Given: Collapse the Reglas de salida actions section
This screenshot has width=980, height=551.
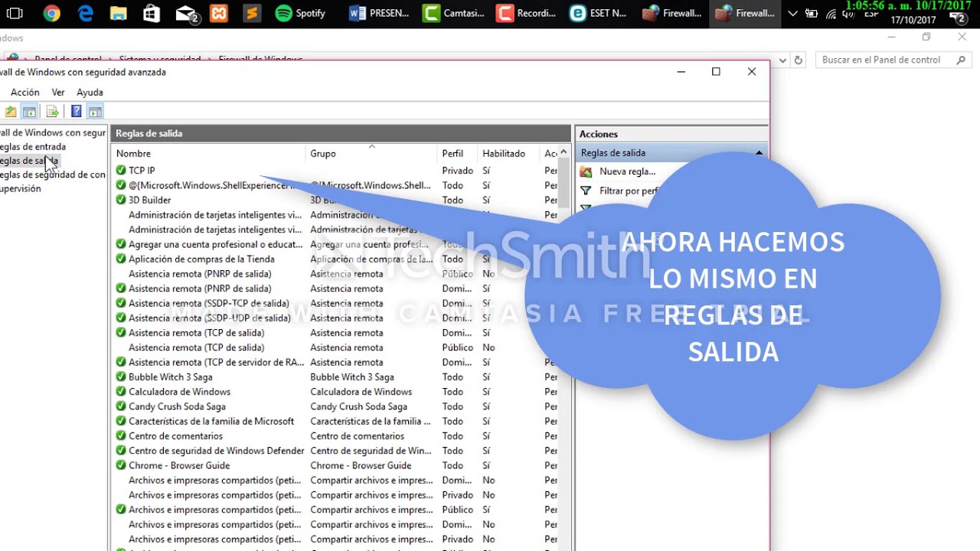Looking at the screenshot, I should click(759, 152).
